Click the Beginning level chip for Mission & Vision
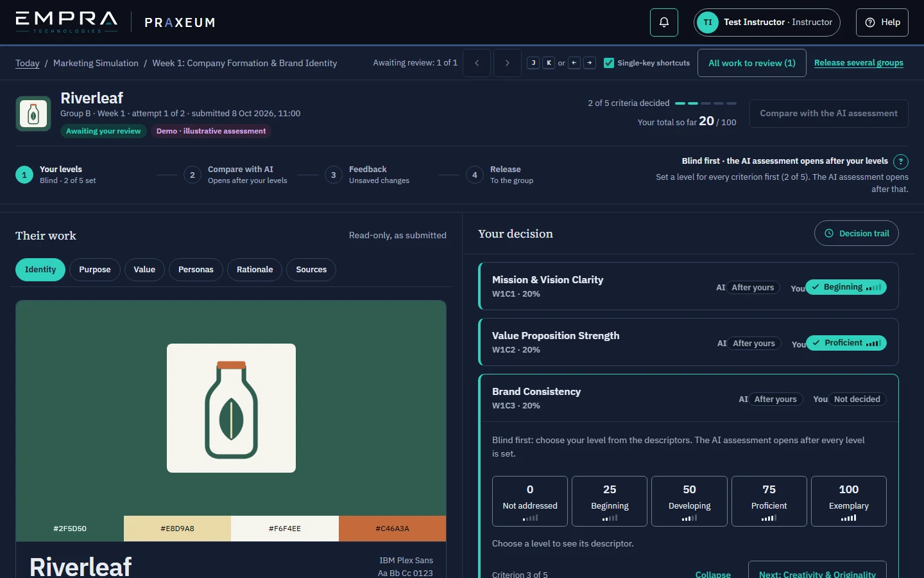Viewport: 924px width, 578px height. click(846, 287)
